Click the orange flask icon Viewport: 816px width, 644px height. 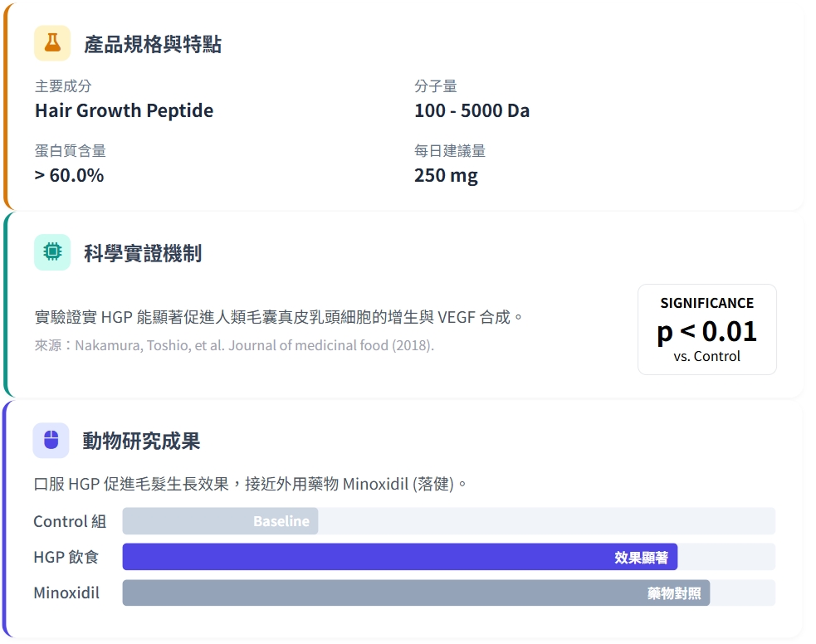coord(52,43)
